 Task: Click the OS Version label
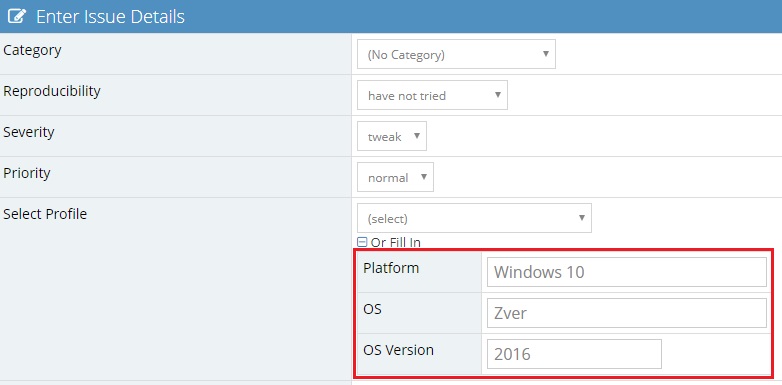pyautogui.click(x=398, y=350)
